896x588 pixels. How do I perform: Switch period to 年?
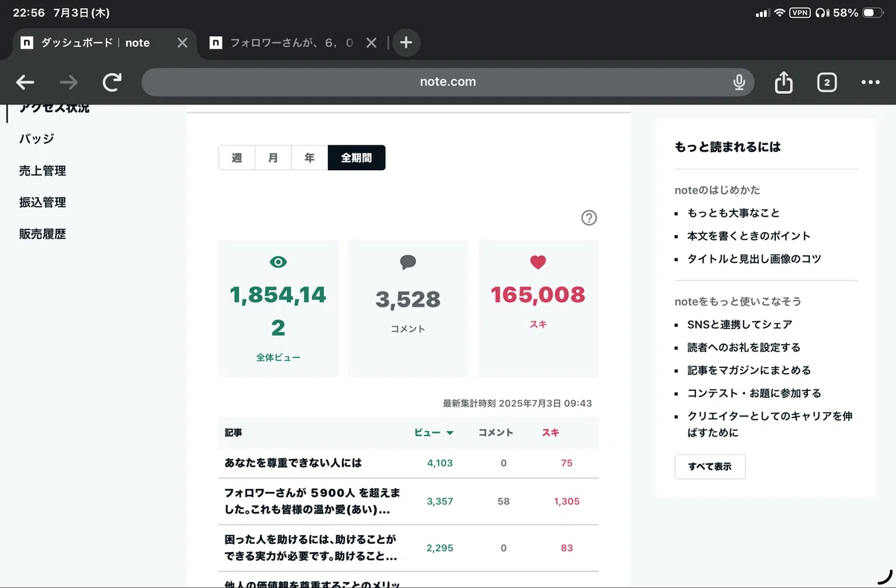pyautogui.click(x=309, y=157)
